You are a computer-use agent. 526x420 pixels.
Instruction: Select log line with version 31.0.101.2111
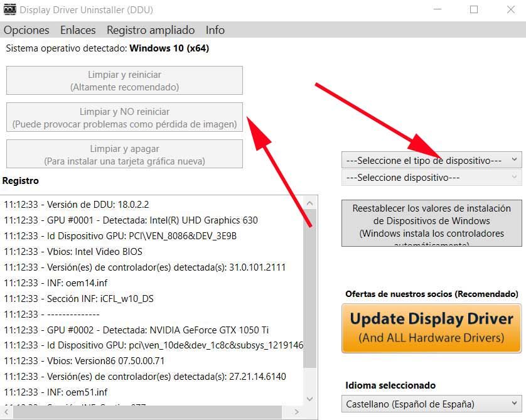pos(145,267)
